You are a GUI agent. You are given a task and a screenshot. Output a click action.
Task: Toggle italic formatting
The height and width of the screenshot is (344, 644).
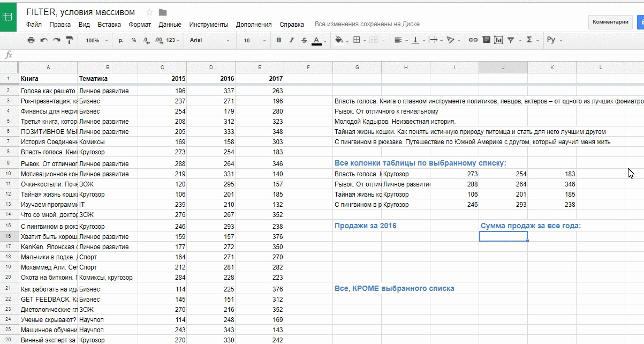(x=291, y=40)
